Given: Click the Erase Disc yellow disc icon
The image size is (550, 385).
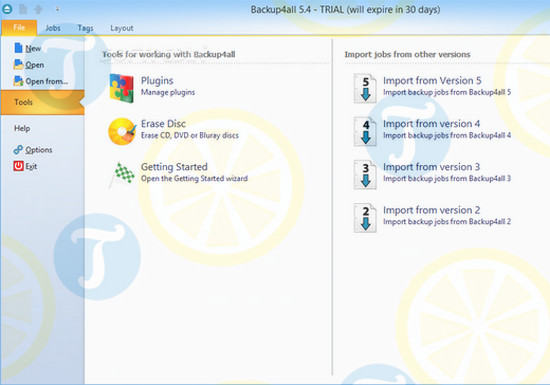Looking at the screenshot, I should 122,131.
